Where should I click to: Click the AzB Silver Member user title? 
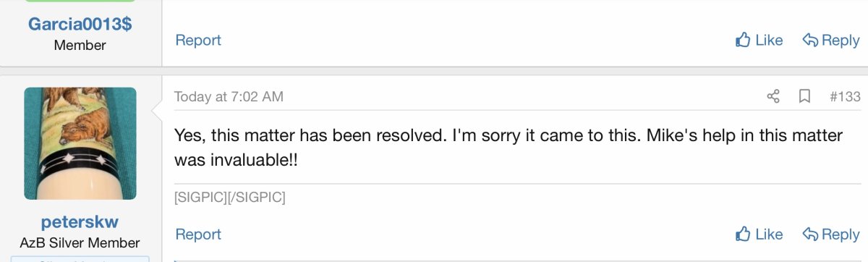point(80,242)
